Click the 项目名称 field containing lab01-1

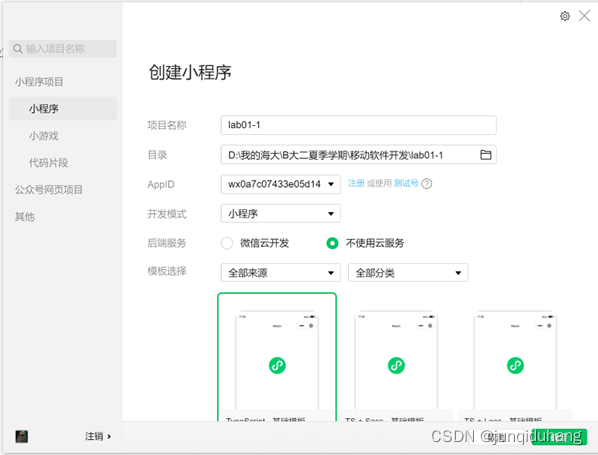point(358,125)
